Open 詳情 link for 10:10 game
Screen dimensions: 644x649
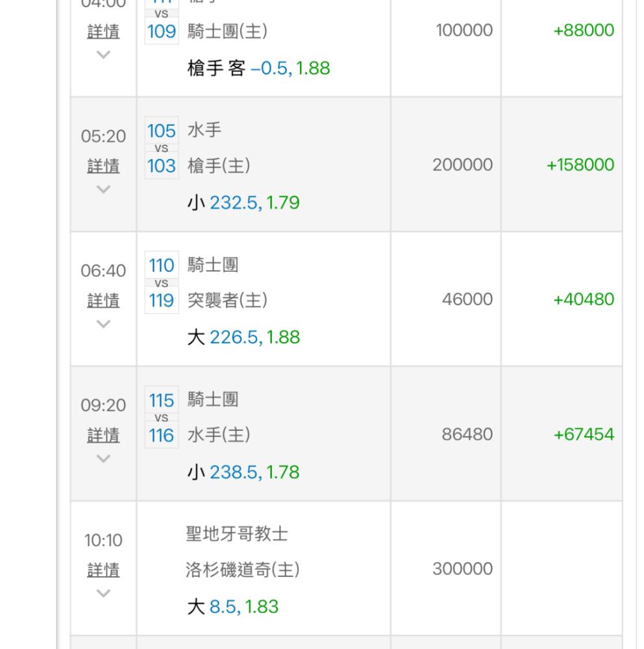click(x=103, y=570)
